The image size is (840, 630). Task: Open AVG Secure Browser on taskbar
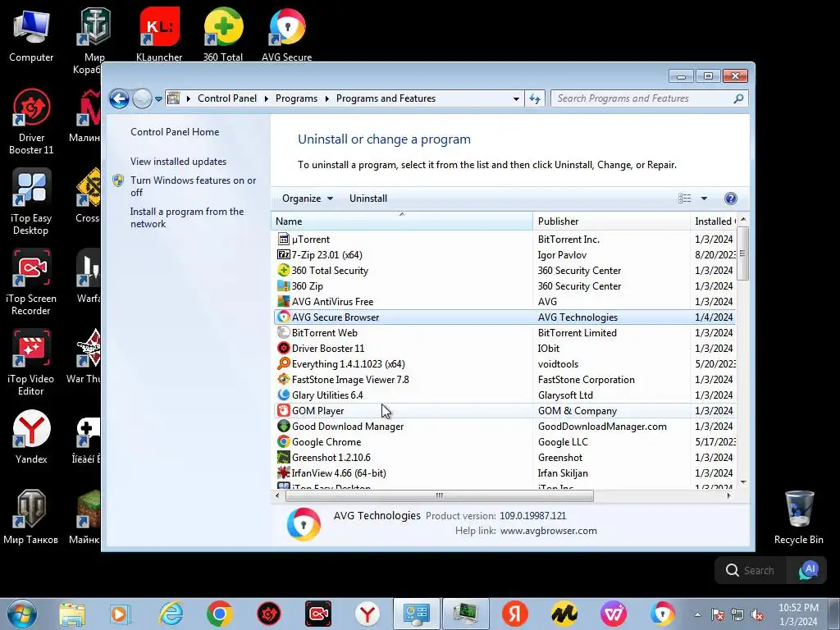pyautogui.click(x=663, y=614)
